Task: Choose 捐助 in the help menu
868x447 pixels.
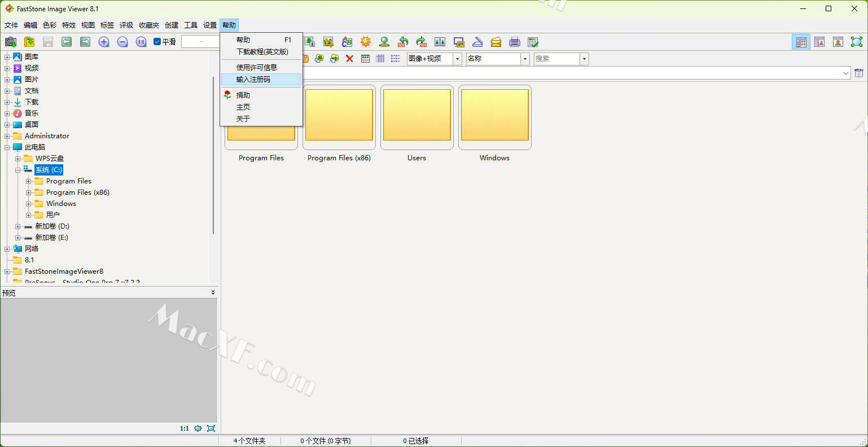Action: (261, 95)
